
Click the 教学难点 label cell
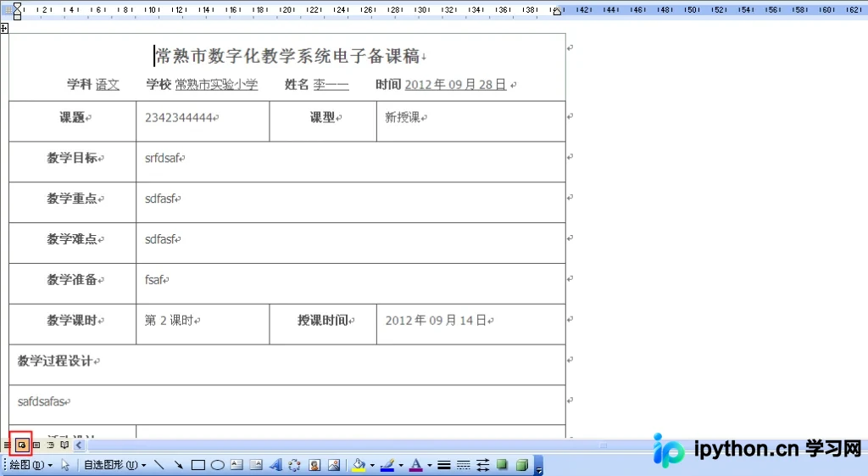point(73,243)
